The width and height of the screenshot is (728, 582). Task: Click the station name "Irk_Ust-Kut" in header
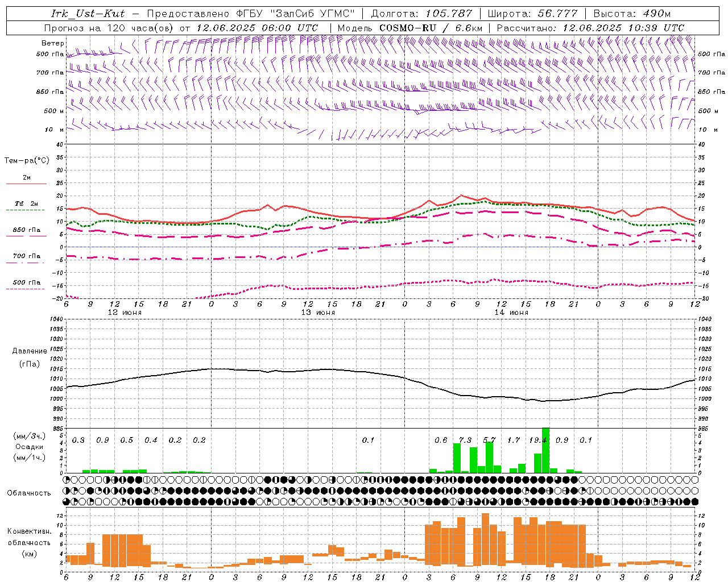(88, 14)
